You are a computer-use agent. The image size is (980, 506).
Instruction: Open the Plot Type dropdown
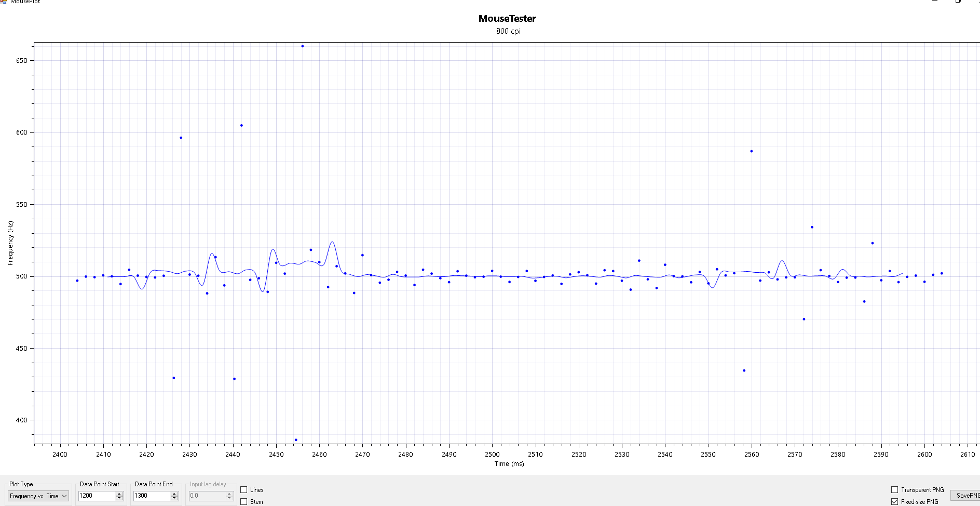pyautogui.click(x=38, y=496)
